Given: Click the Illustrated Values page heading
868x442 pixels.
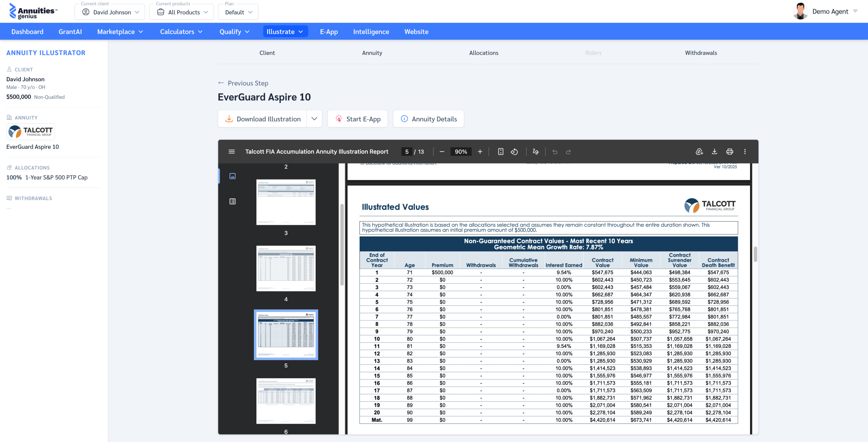Looking at the screenshot, I should click(395, 207).
